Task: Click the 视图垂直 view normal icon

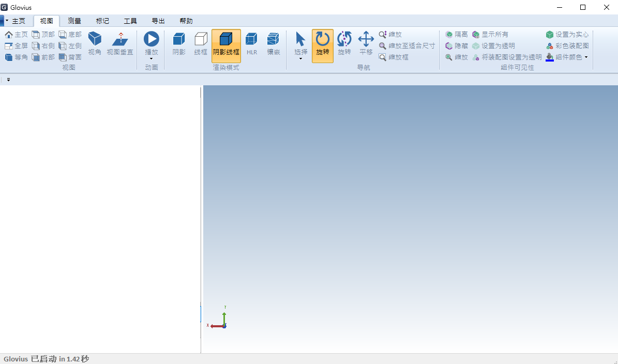Action: coord(120,40)
